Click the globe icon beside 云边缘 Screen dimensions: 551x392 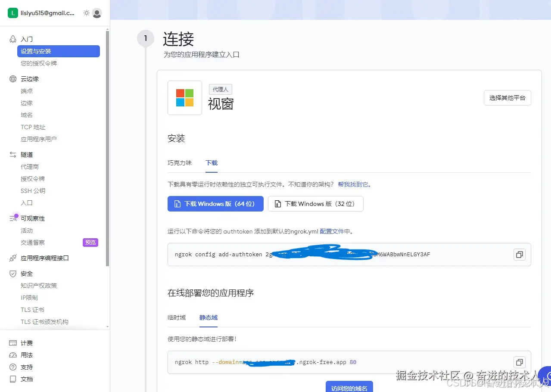tap(13, 79)
